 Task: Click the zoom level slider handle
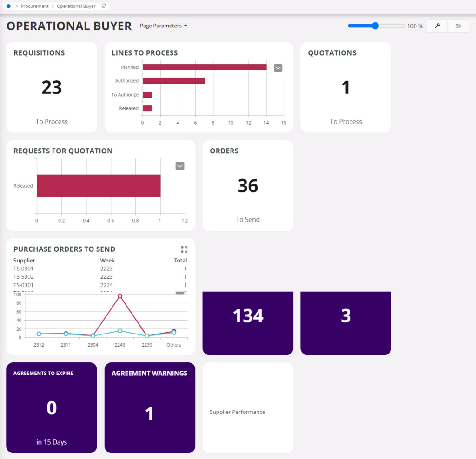[x=375, y=26]
